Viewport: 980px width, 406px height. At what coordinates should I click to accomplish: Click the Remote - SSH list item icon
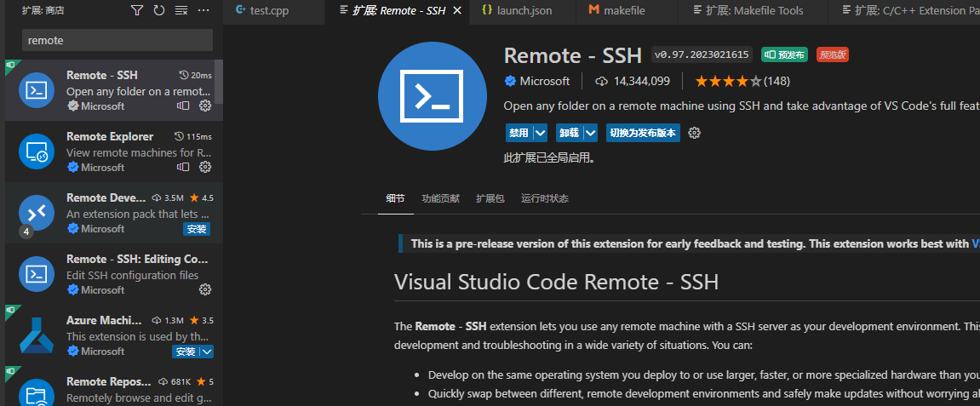click(x=37, y=90)
